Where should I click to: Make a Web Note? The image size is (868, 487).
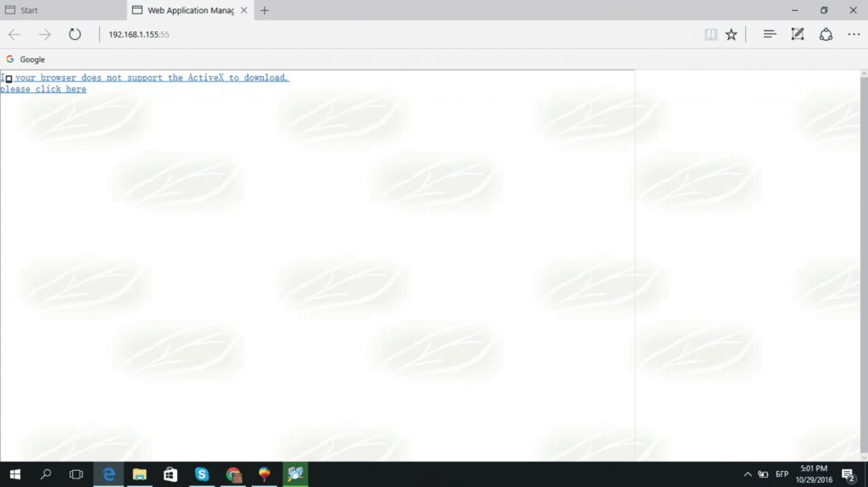point(797,35)
